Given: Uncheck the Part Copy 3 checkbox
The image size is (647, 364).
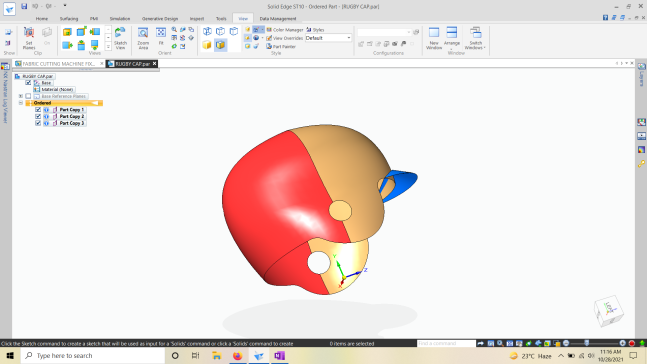Looking at the screenshot, I should [38, 123].
